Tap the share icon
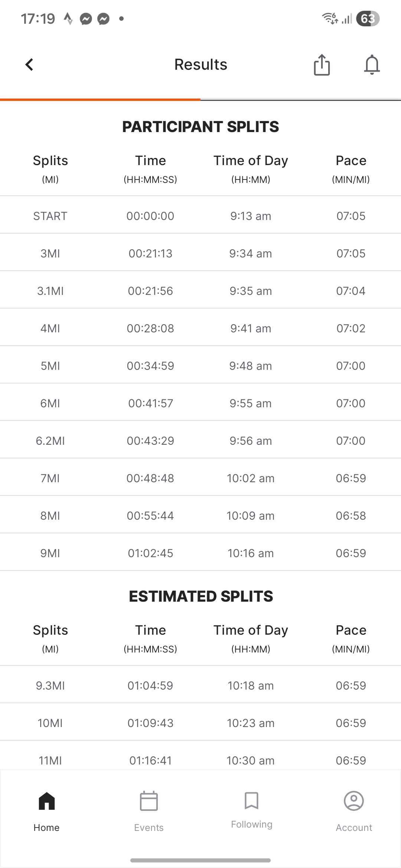401x868 pixels. [x=322, y=65]
